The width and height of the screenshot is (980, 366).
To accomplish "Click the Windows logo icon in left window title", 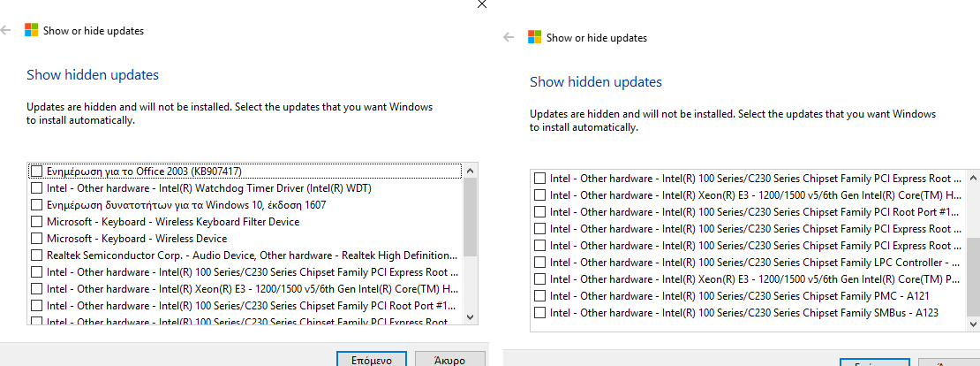I will click(31, 30).
